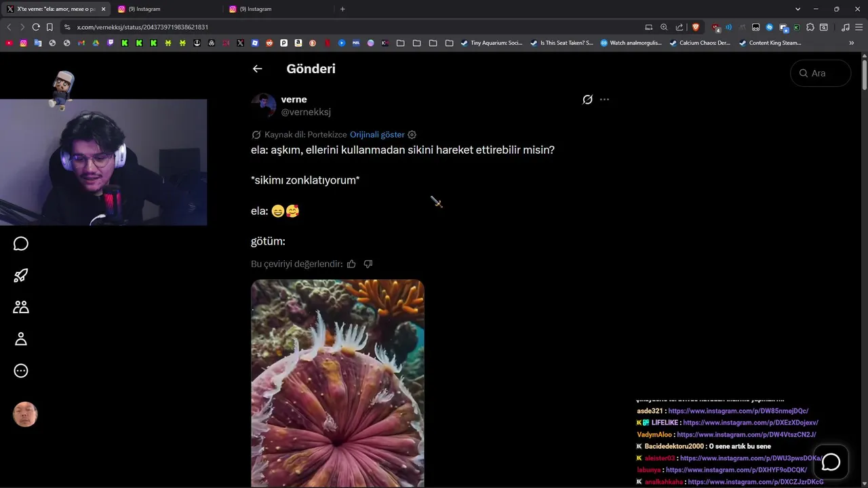The image size is (868, 488).
Task: Bookmark this page with the toolbar bookmark icon
Action: pos(50,27)
